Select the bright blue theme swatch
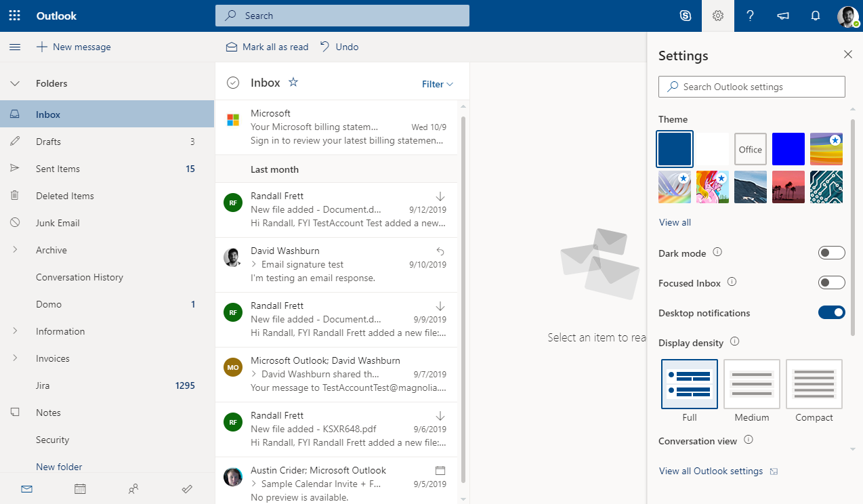 coord(788,149)
